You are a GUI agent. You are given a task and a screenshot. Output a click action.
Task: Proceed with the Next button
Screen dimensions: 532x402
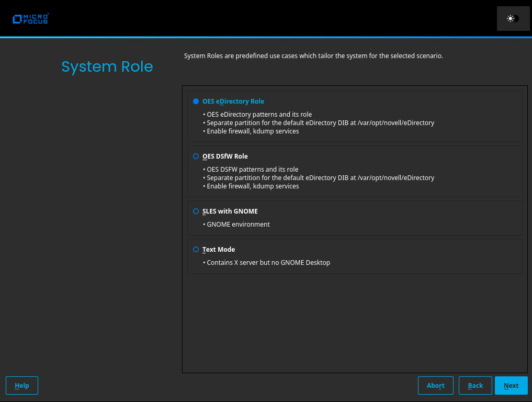point(511,386)
